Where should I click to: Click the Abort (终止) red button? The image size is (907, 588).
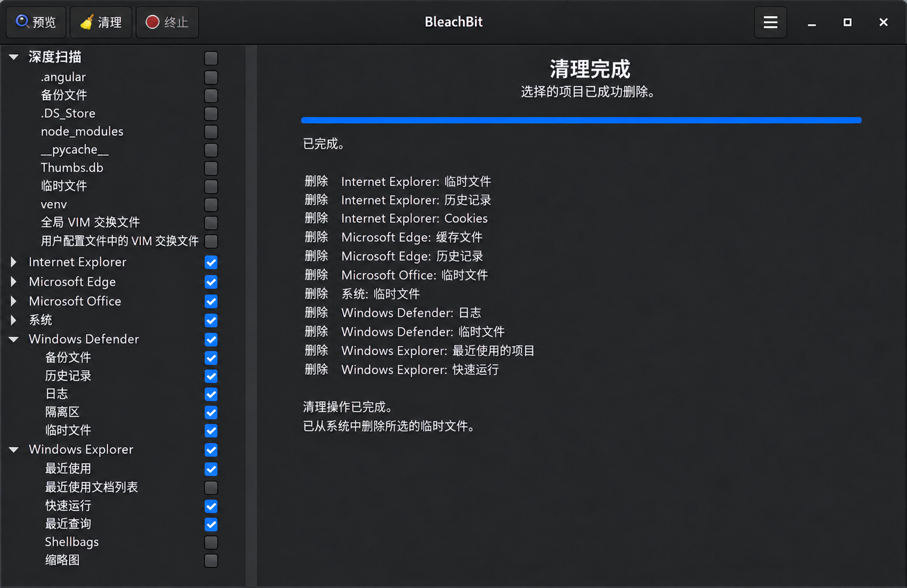tap(167, 22)
